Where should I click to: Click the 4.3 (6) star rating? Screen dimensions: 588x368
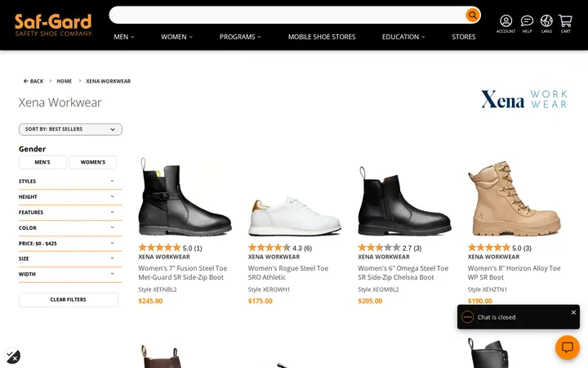tap(280, 248)
